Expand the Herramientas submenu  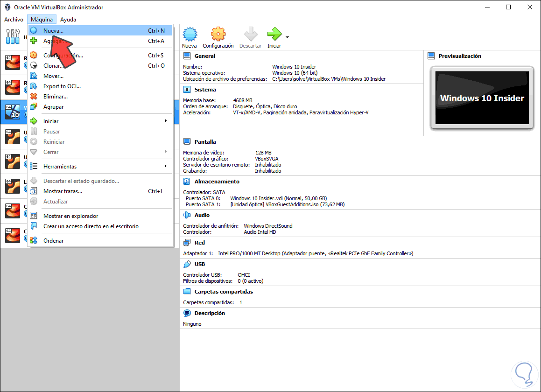click(100, 167)
